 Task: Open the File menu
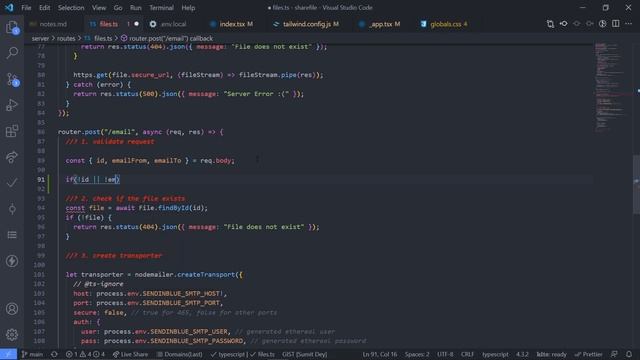(x=26, y=8)
